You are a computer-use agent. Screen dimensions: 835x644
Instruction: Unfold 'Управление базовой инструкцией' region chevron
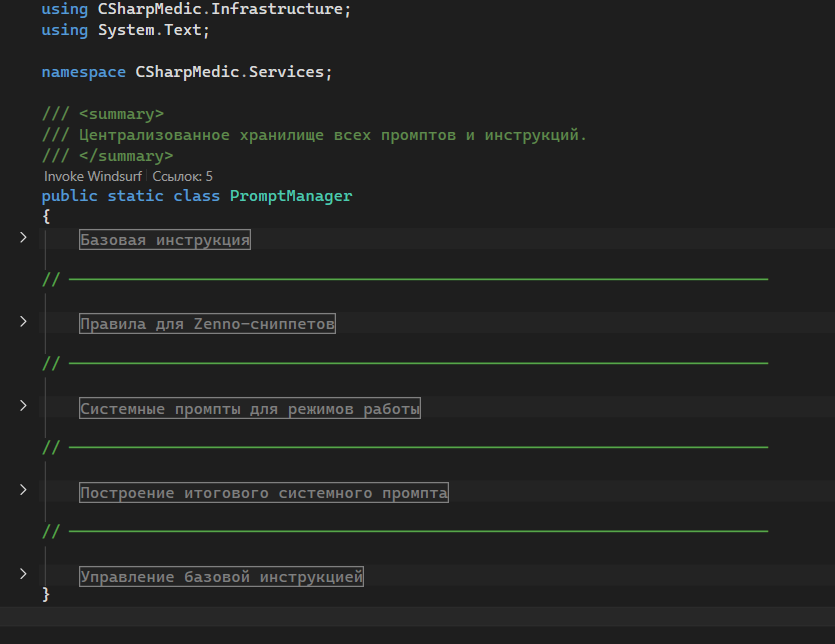coord(23,574)
